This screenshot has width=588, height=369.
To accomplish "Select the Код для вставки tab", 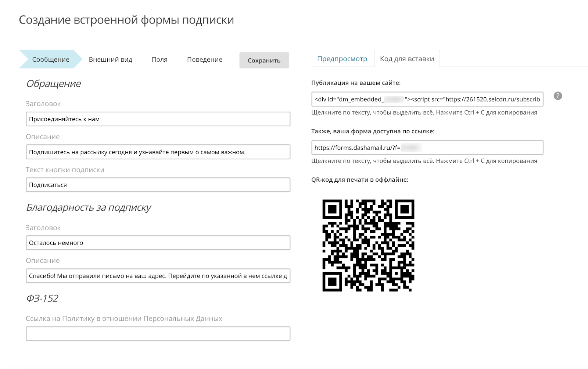I will click(x=407, y=59).
